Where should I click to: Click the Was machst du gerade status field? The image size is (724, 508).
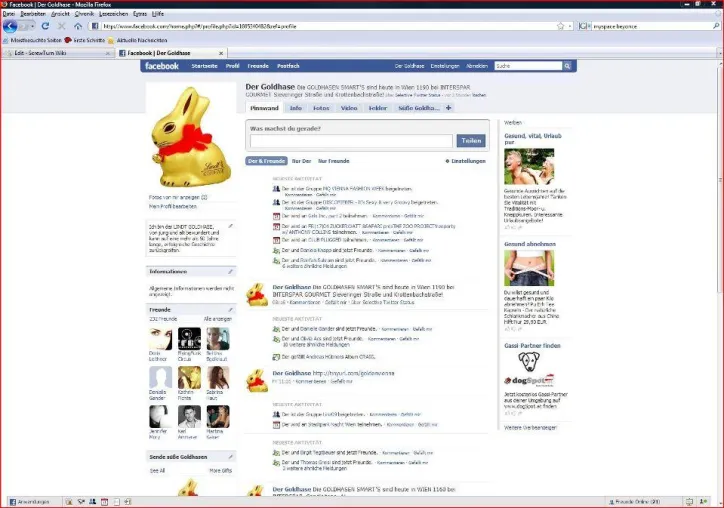[351, 141]
